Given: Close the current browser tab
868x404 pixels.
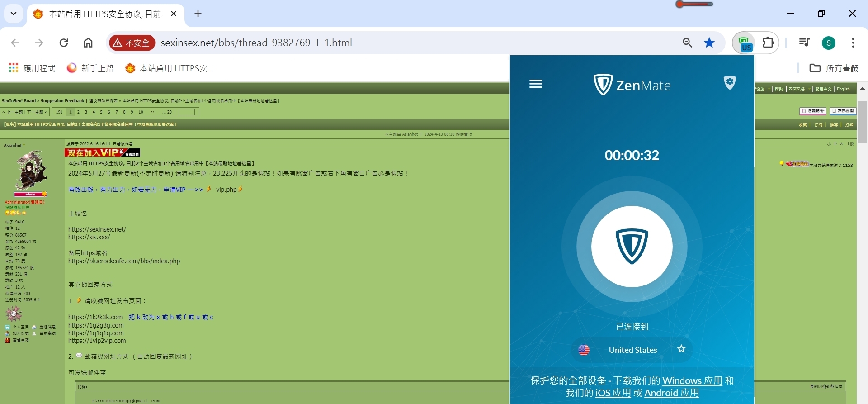Looking at the screenshot, I should (174, 14).
